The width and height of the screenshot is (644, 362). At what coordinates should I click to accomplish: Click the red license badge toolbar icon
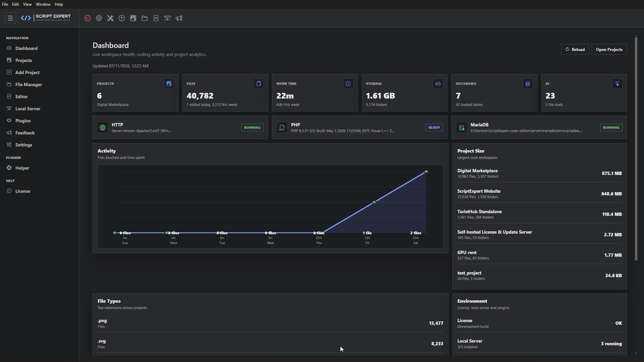pos(88,18)
